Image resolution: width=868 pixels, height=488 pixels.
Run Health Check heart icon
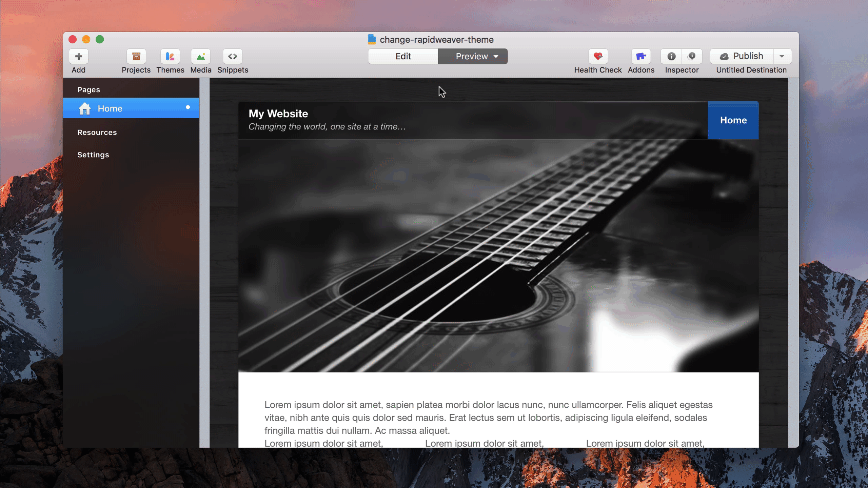click(x=598, y=56)
